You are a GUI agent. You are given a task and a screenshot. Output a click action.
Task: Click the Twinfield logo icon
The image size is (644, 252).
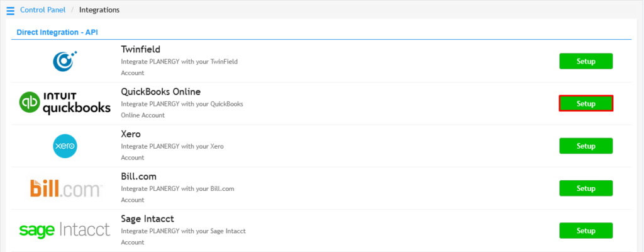(65, 61)
